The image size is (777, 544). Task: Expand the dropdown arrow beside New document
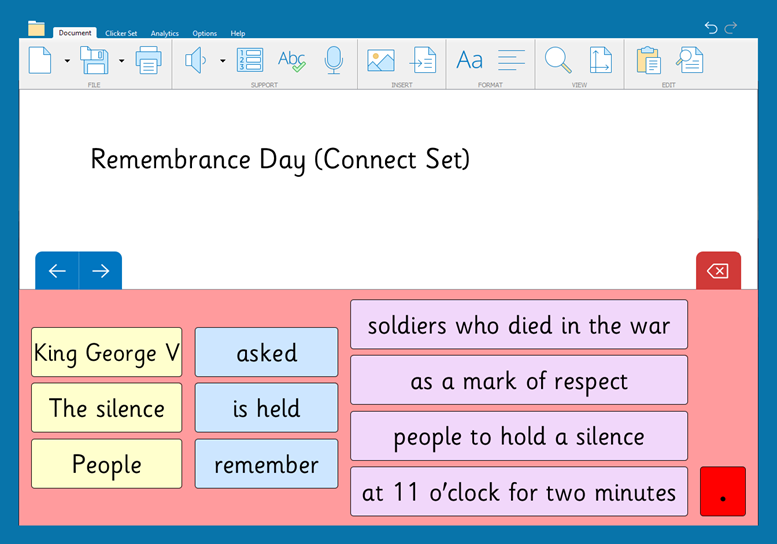(67, 61)
